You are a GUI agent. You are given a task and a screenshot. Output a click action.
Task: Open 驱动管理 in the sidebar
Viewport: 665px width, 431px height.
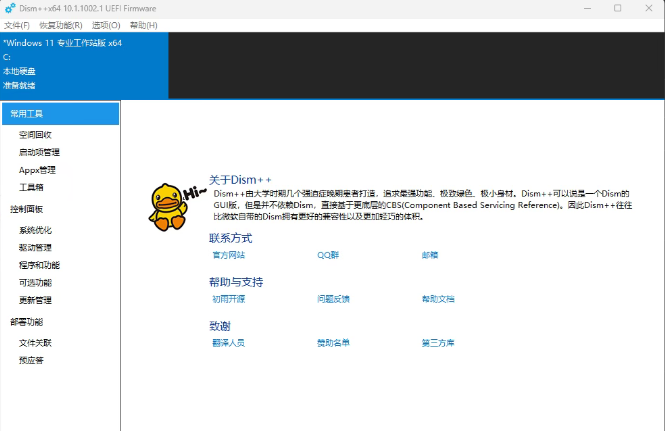tap(35, 247)
